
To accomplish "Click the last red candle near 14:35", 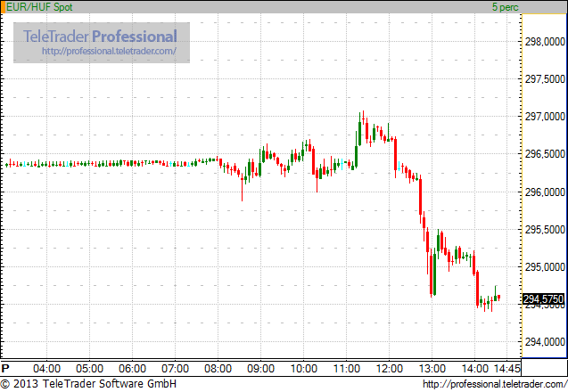I will point(498,298).
